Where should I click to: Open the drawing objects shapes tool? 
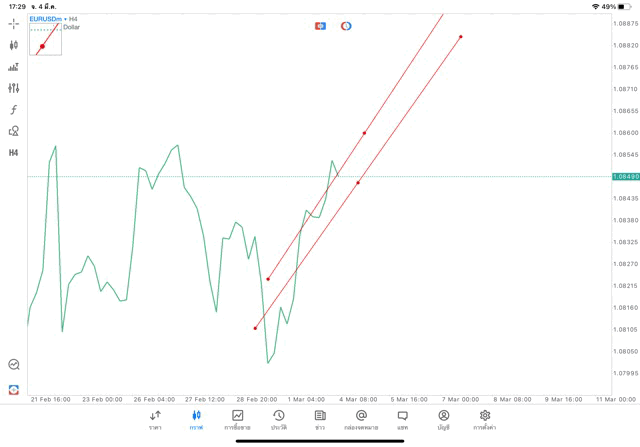pos(14,131)
